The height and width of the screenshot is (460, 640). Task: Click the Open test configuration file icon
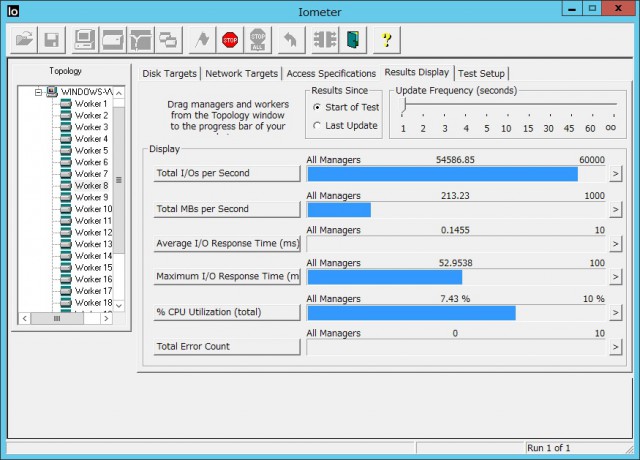[23, 41]
